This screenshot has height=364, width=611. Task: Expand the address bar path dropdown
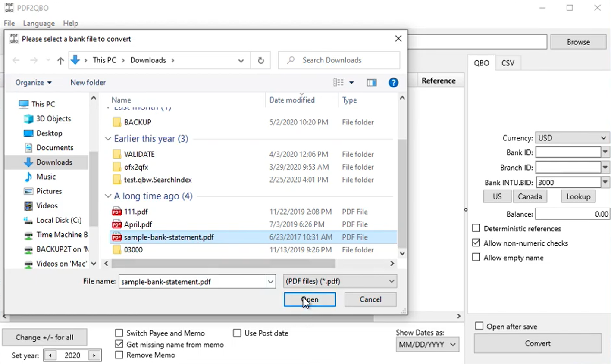tap(241, 60)
